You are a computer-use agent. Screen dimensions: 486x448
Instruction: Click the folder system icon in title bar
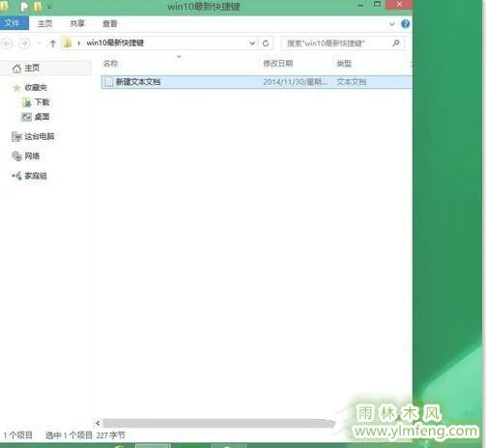pos(4,6)
